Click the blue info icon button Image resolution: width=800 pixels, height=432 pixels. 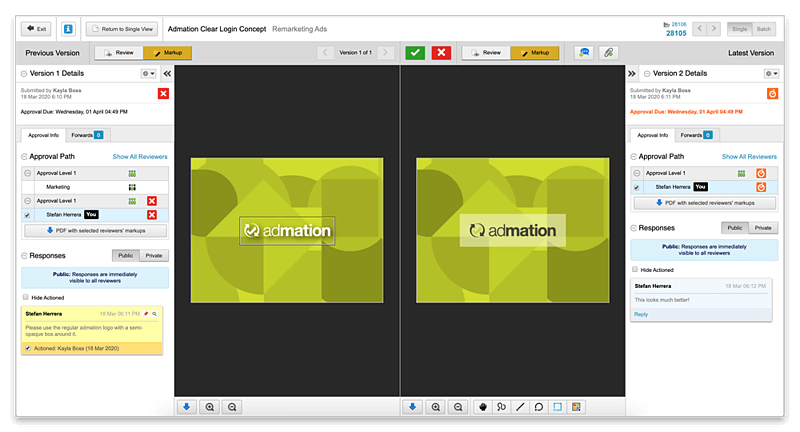tap(68, 29)
